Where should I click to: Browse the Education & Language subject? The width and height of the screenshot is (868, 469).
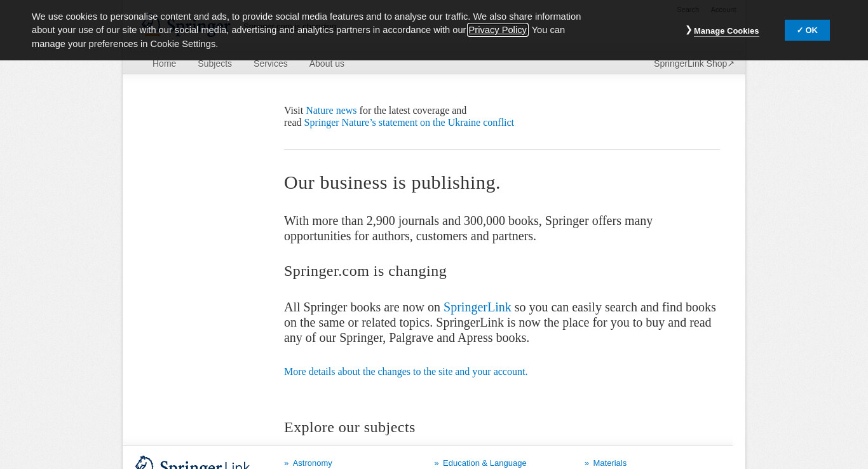pos(484,463)
